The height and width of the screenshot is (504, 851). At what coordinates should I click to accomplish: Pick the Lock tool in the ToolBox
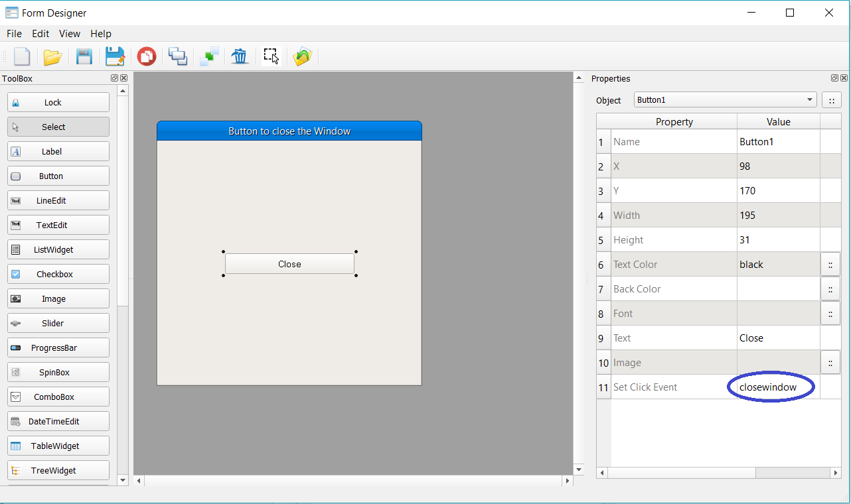point(58,102)
